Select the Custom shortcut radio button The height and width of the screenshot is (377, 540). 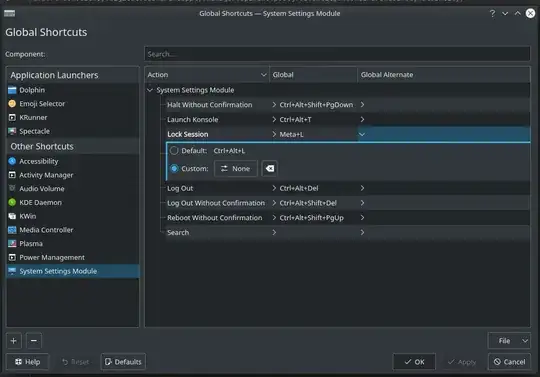pos(174,169)
